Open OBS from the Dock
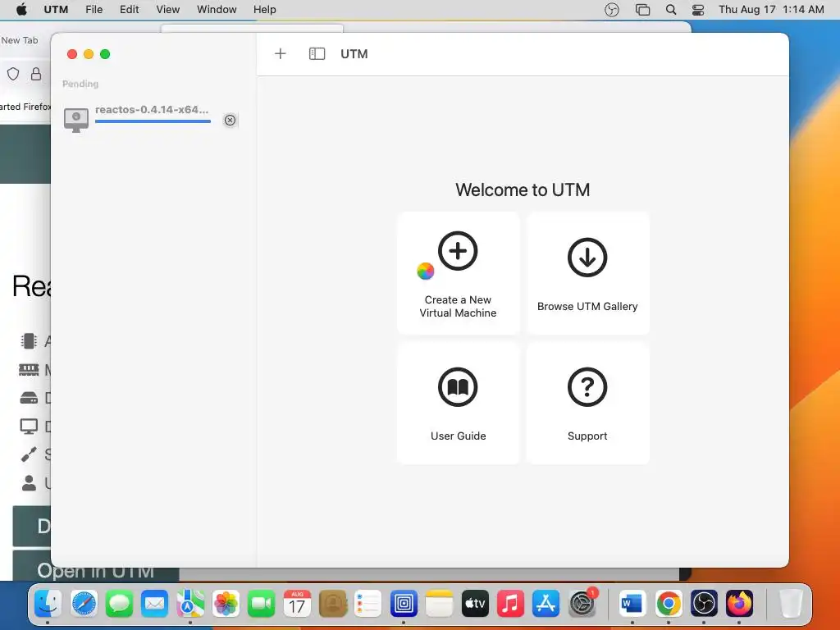 [x=703, y=604]
